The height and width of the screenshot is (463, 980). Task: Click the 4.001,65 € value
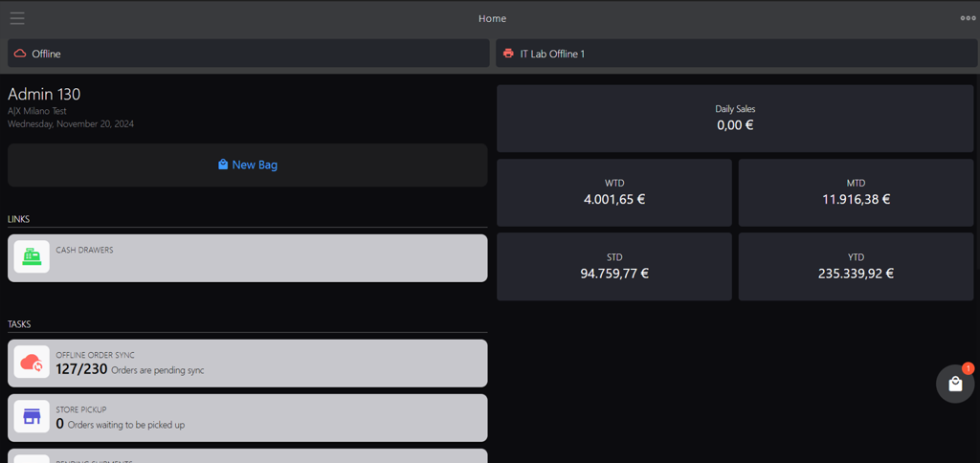(614, 199)
